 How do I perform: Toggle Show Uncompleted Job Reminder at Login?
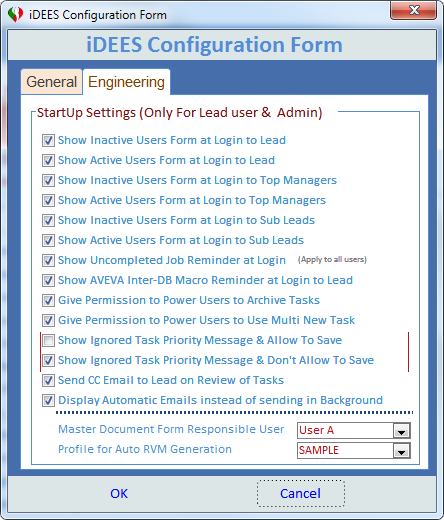tap(48, 260)
